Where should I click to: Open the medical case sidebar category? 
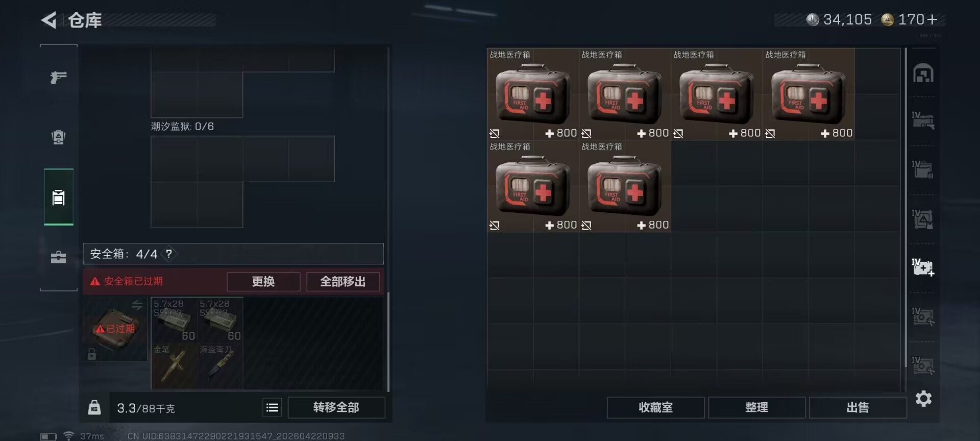point(58,257)
